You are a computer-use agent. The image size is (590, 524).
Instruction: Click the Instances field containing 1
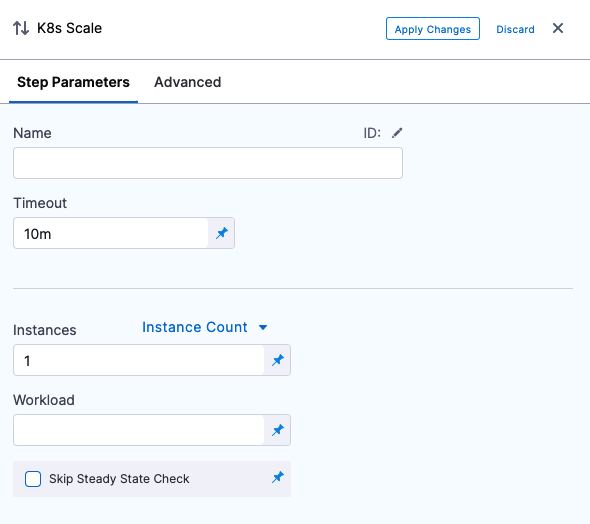(x=138, y=360)
